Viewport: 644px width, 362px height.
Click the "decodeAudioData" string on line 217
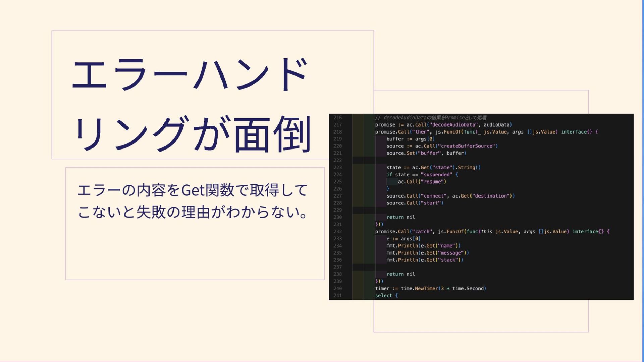(x=453, y=125)
